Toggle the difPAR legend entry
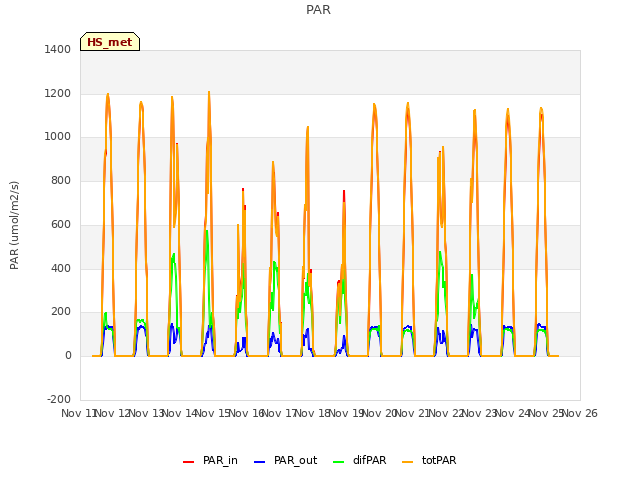640x480 pixels. 359,460
